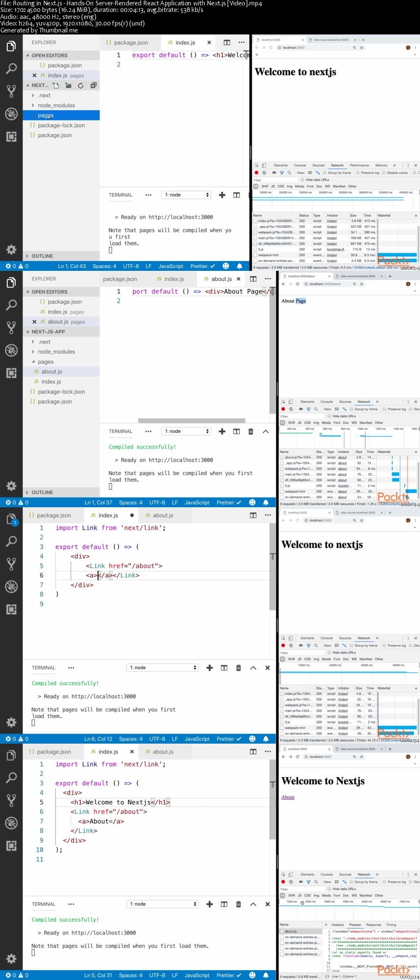Toggle Preserve log in the 00:01:44 frame

click(x=384, y=409)
